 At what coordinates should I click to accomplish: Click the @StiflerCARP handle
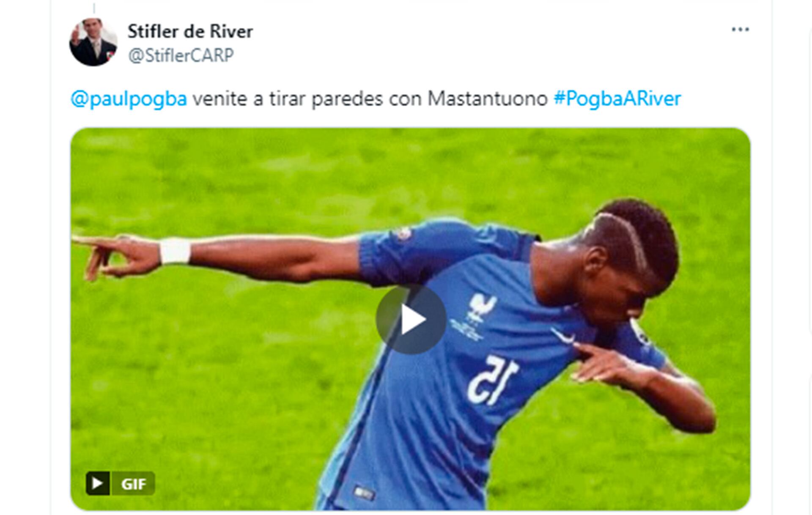(181, 55)
